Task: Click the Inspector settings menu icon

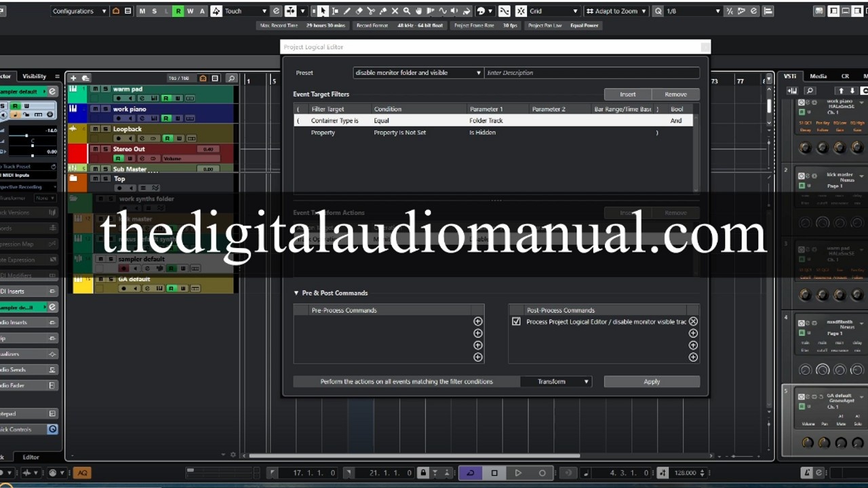Action: point(57,77)
